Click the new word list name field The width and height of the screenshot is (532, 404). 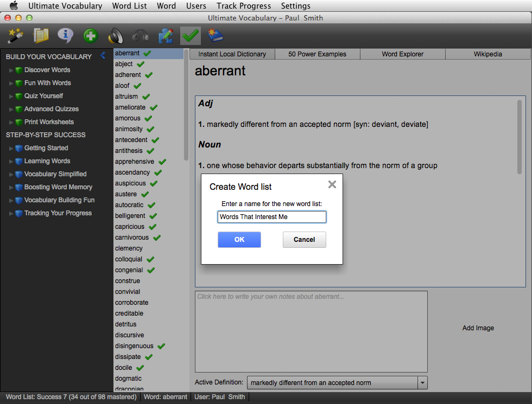271,217
